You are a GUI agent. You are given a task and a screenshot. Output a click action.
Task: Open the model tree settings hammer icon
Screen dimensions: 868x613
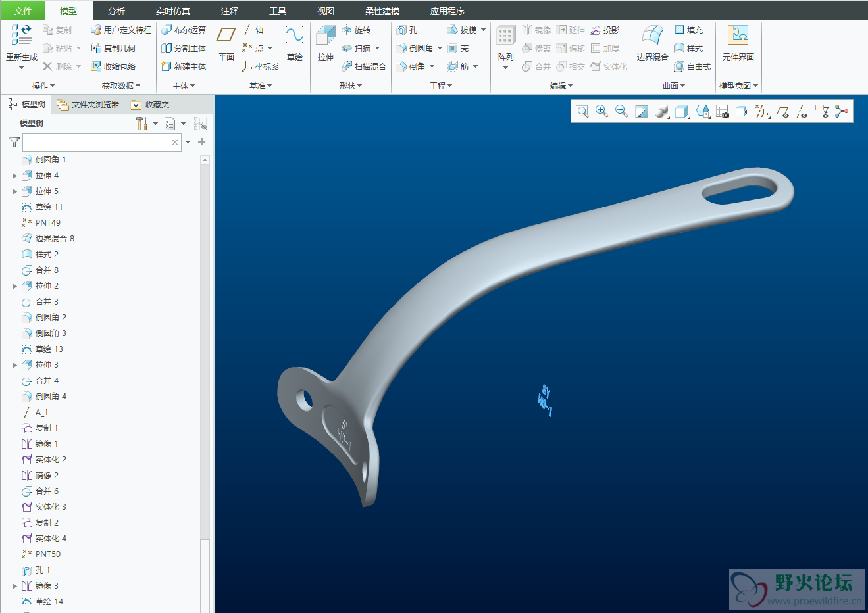click(141, 124)
